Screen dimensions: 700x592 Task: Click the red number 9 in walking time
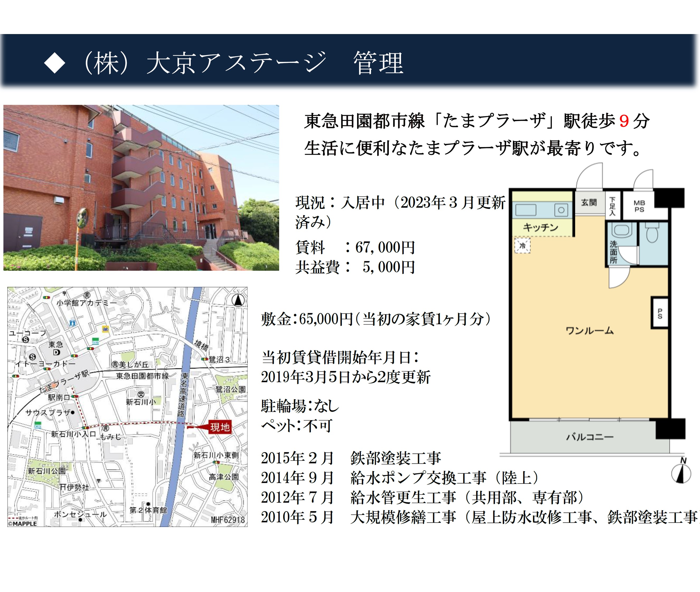coord(624,121)
